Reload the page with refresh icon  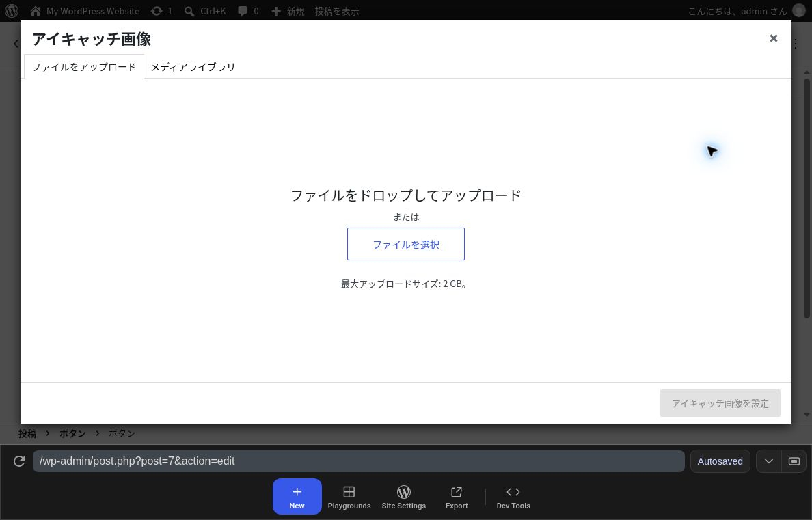(x=19, y=461)
